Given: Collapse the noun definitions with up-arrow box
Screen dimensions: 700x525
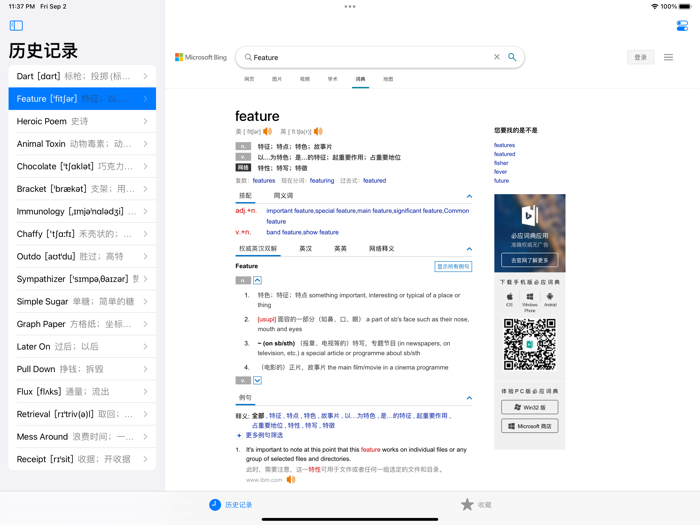Looking at the screenshot, I should (258, 280).
